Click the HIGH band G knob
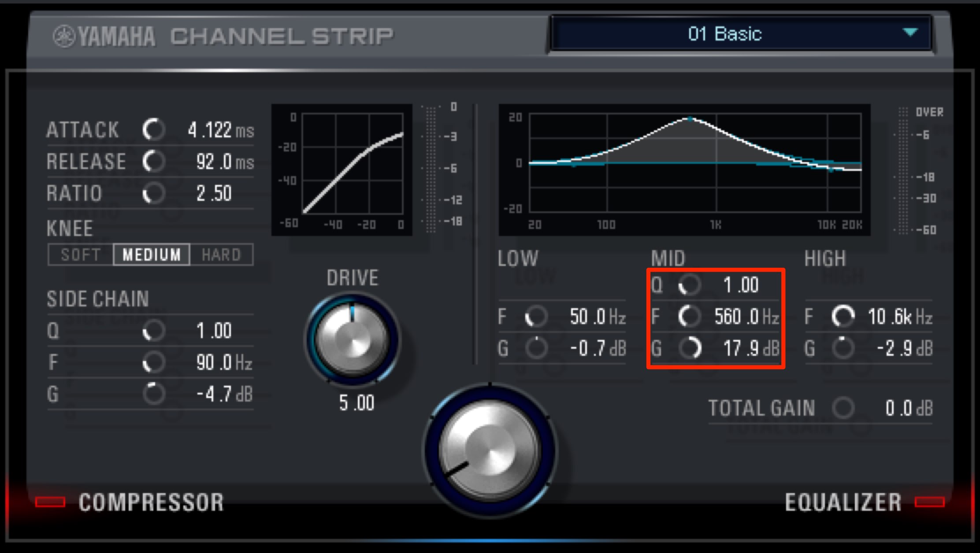The height and width of the screenshot is (553, 980). pyautogui.click(x=843, y=348)
